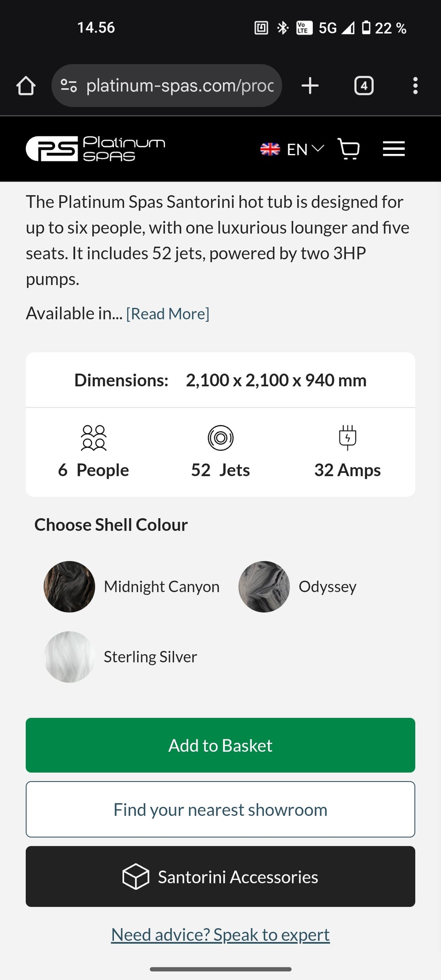Select Midnight Canyon shell colour swatch
Screen dimensions: 441x980
pos(69,587)
